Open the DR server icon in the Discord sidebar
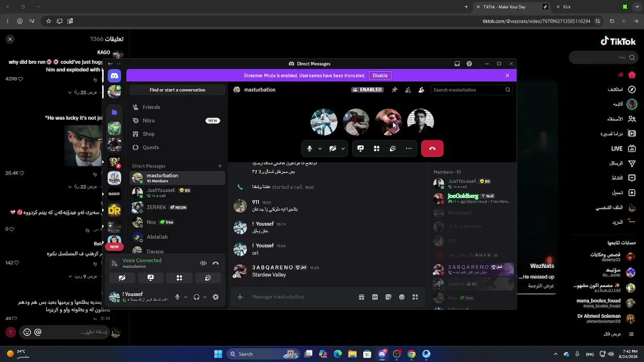The image size is (644, 362). (x=114, y=210)
